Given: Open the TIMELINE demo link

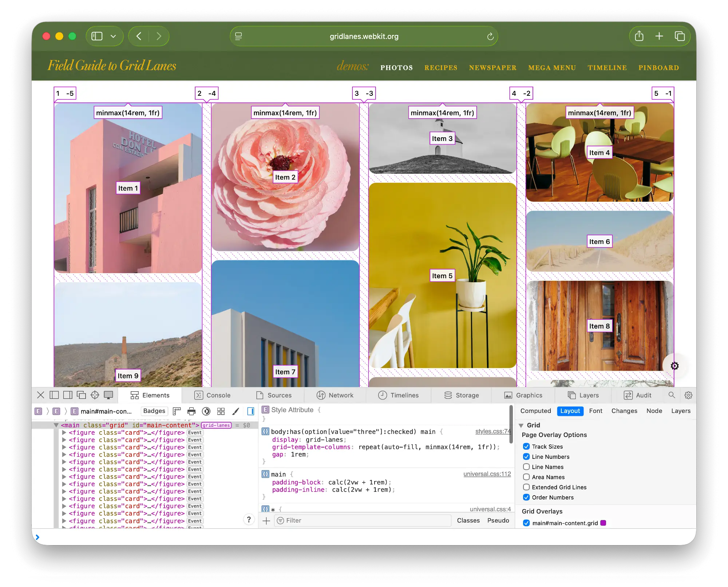Looking at the screenshot, I should (x=607, y=68).
